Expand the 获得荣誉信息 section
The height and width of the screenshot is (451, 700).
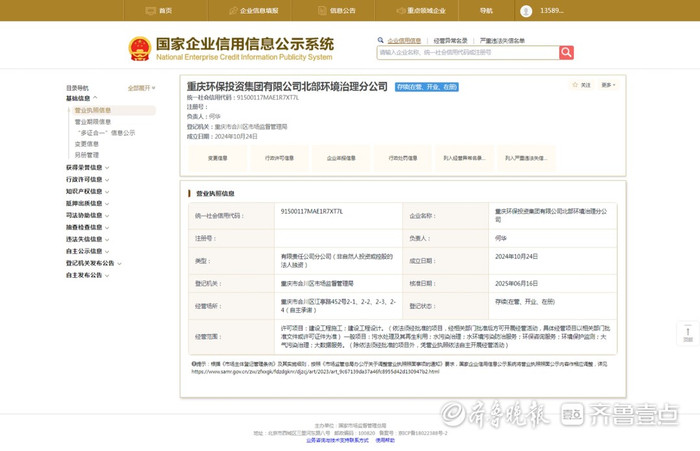(x=88, y=167)
